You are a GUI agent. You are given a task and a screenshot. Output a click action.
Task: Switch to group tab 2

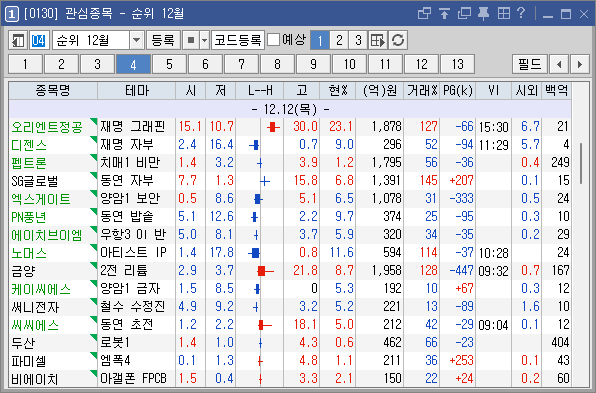(61, 64)
